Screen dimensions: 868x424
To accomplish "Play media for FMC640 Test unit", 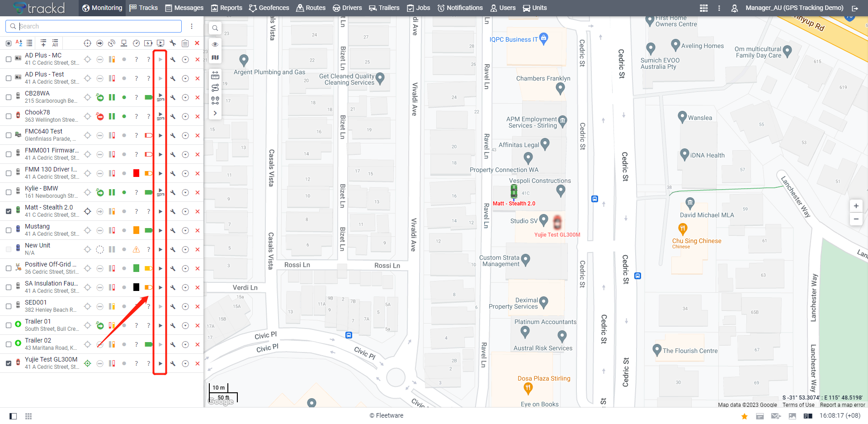I will 160,135.
